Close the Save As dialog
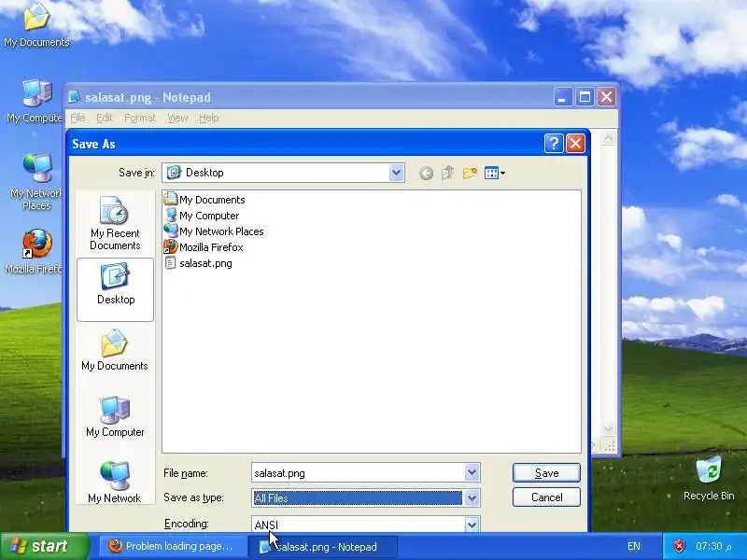This screenshot has height=560, width=747. 575,144
